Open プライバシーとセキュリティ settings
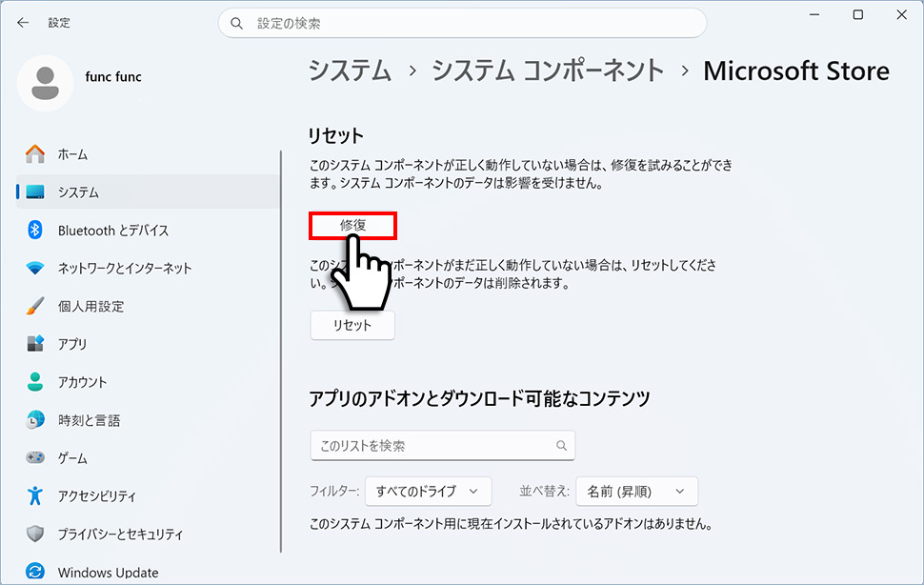The image size is (924, 585). [148, 534]
